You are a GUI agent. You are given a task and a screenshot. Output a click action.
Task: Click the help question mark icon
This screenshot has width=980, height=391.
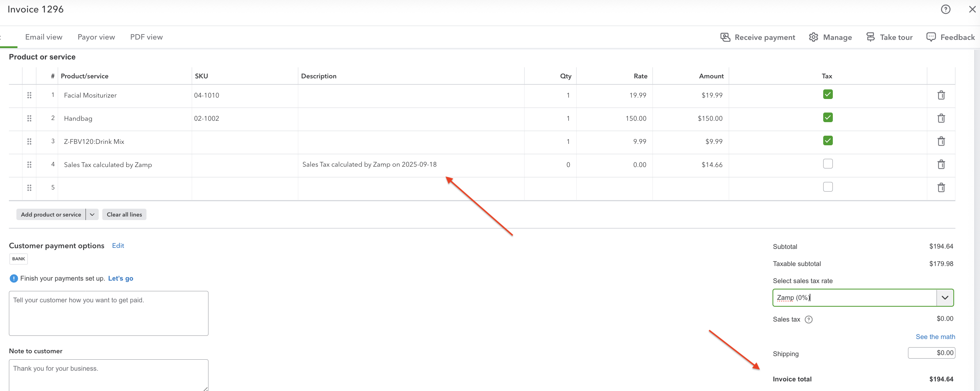tap(945, 10)
